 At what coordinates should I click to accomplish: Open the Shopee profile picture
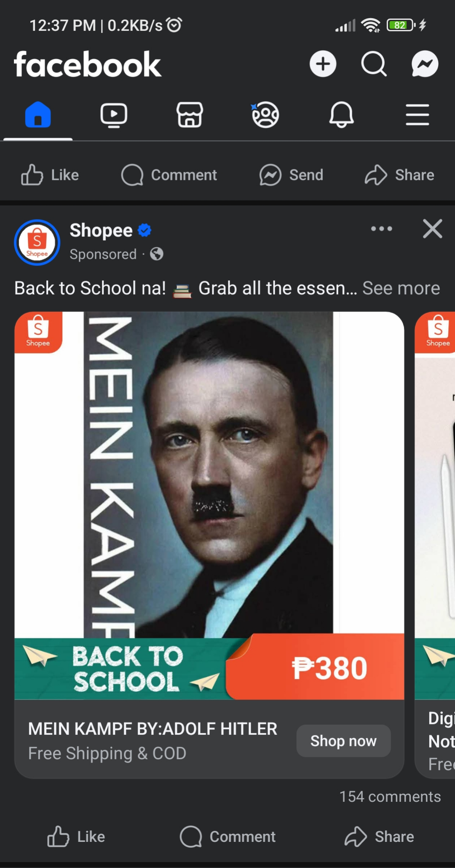pyautogui.click(x=37, y=242)
